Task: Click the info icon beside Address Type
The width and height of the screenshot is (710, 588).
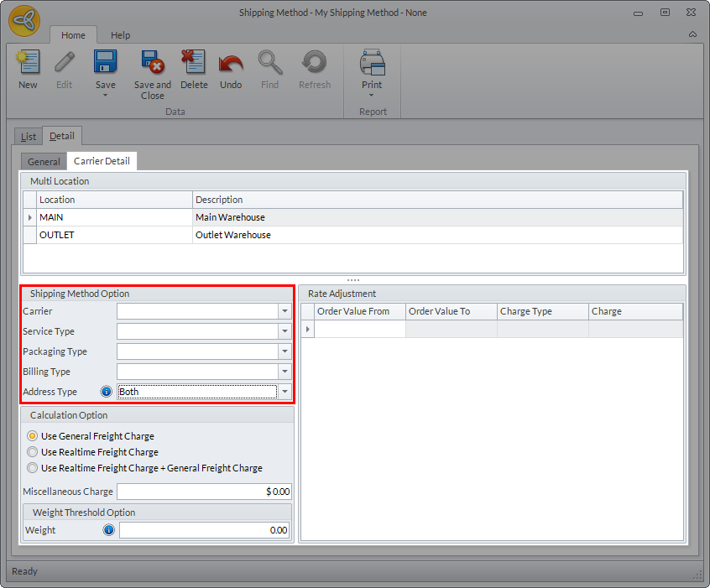Action: click(x=107, y=392)
